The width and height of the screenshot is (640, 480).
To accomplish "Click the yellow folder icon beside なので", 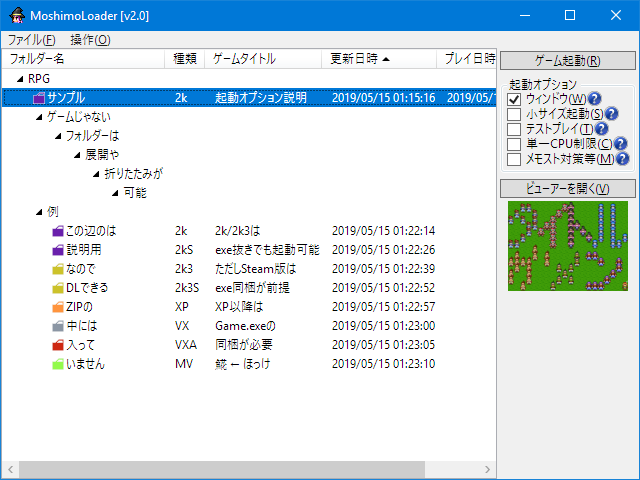I will (x=58, y=269).
